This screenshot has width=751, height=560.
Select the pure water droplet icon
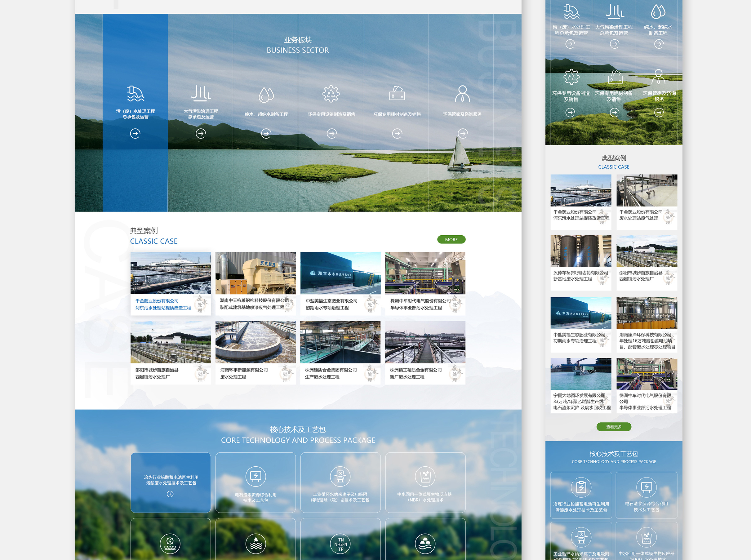tap(266, 95)
